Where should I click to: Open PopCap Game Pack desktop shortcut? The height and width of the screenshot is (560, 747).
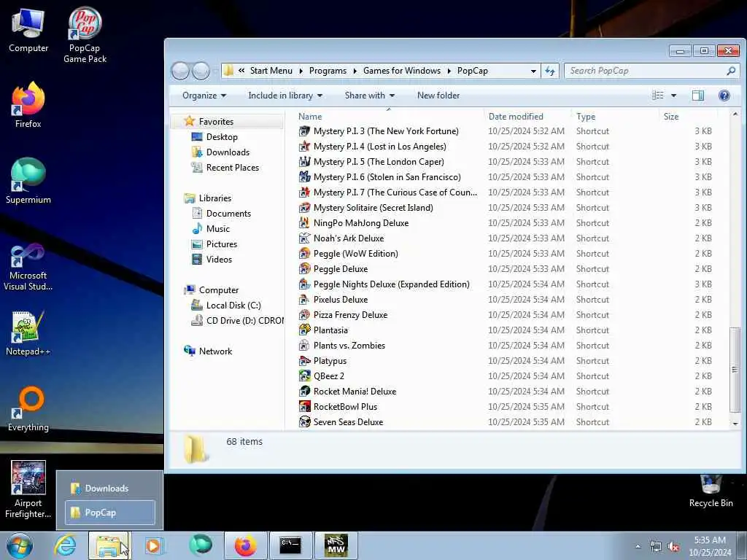pos(85,34)
